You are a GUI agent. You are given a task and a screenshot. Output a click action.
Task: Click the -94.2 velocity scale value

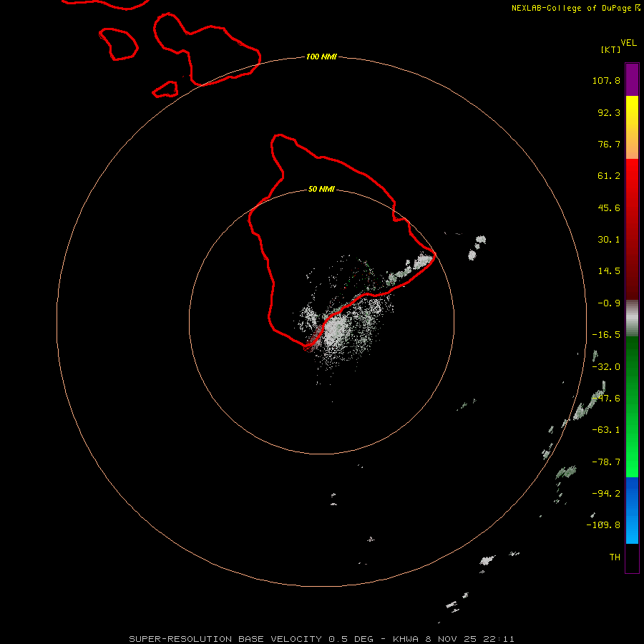[606, 494]
